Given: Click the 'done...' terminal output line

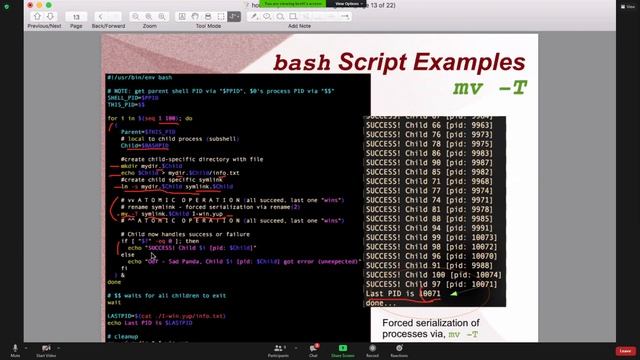Looking at the screenshot, I should point(380,303).
